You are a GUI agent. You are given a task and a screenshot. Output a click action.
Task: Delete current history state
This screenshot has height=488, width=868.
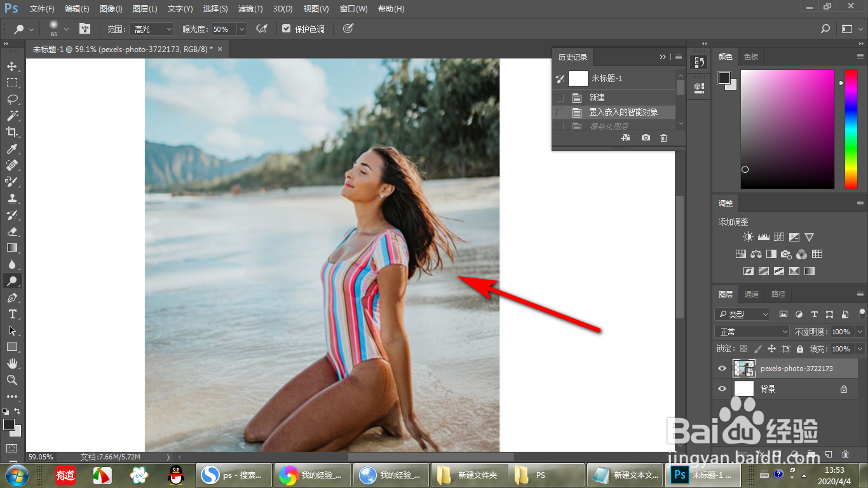click(663, 138)
